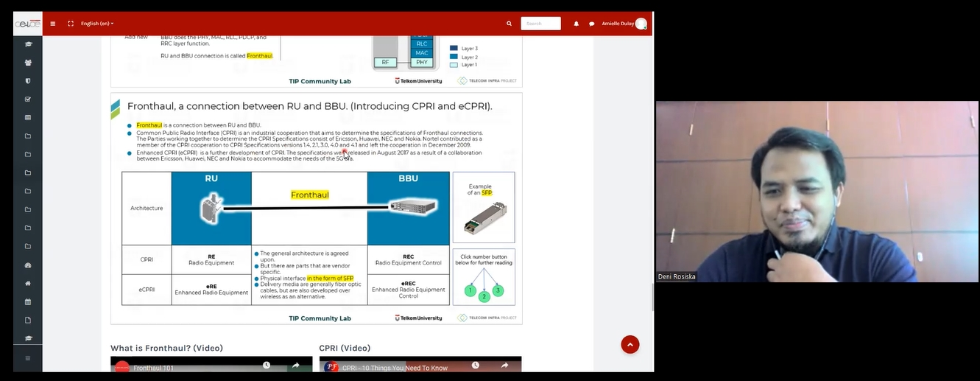Open the Fronthaul 101 video title

[154, 368]
